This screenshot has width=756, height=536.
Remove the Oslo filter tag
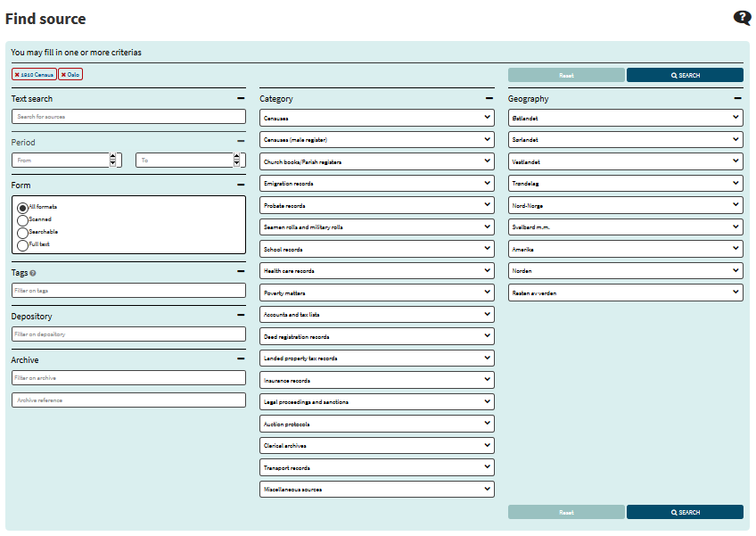click(x=63, y=75)
